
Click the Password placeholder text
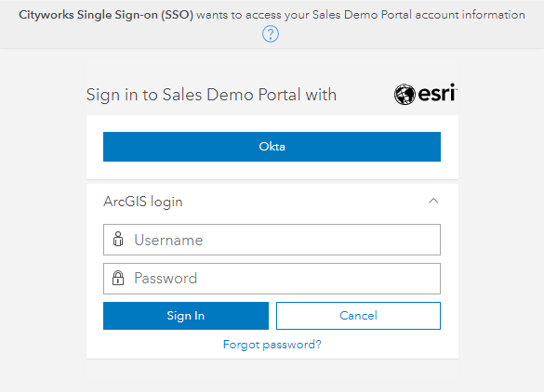click(166, 279)
